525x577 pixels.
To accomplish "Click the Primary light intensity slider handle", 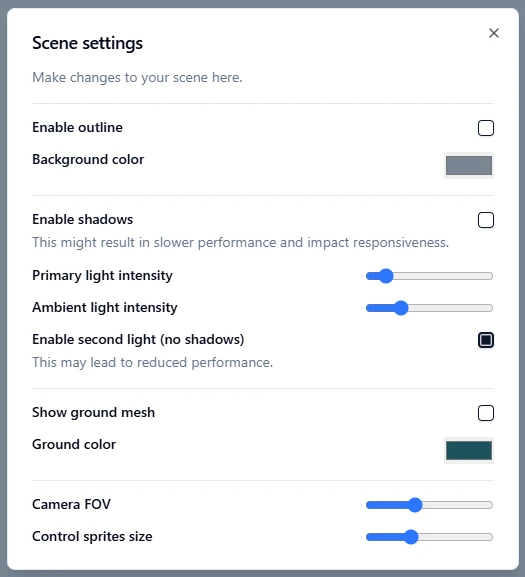I will click(386, 276).
